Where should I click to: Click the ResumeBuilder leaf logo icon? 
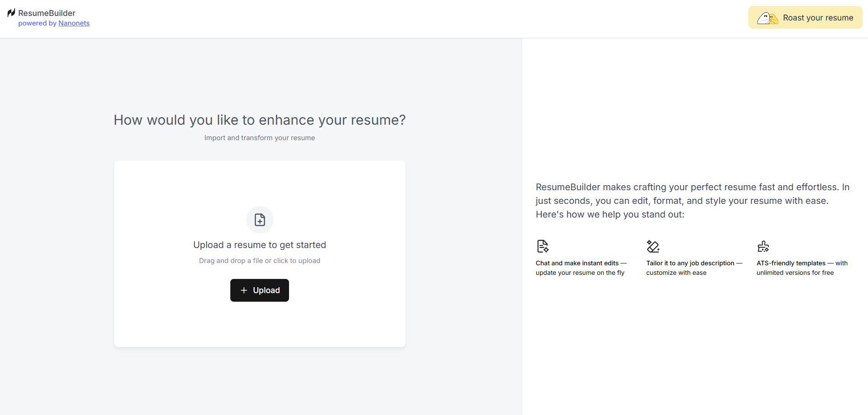pos(10,13)
